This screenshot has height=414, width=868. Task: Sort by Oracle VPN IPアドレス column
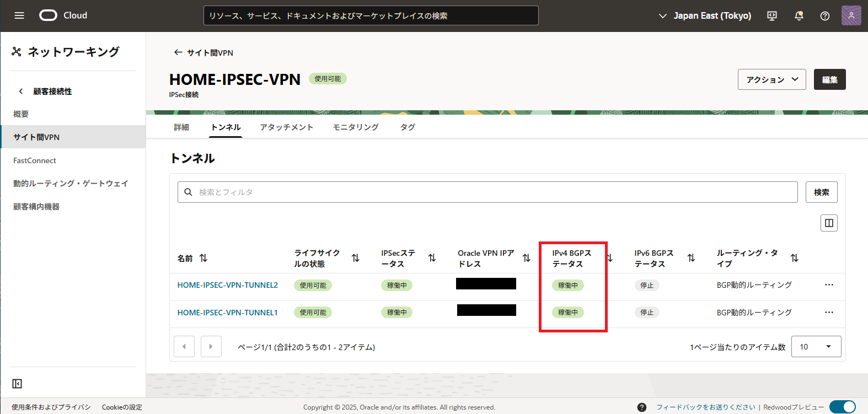point(527,258)
